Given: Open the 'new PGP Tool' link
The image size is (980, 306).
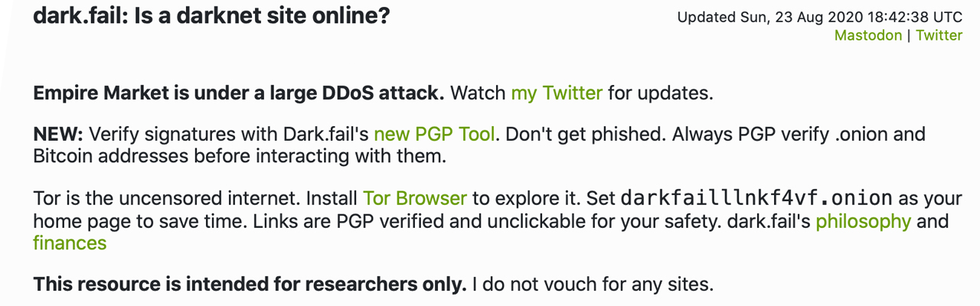Looking at the screenshot, I should 435,135.
